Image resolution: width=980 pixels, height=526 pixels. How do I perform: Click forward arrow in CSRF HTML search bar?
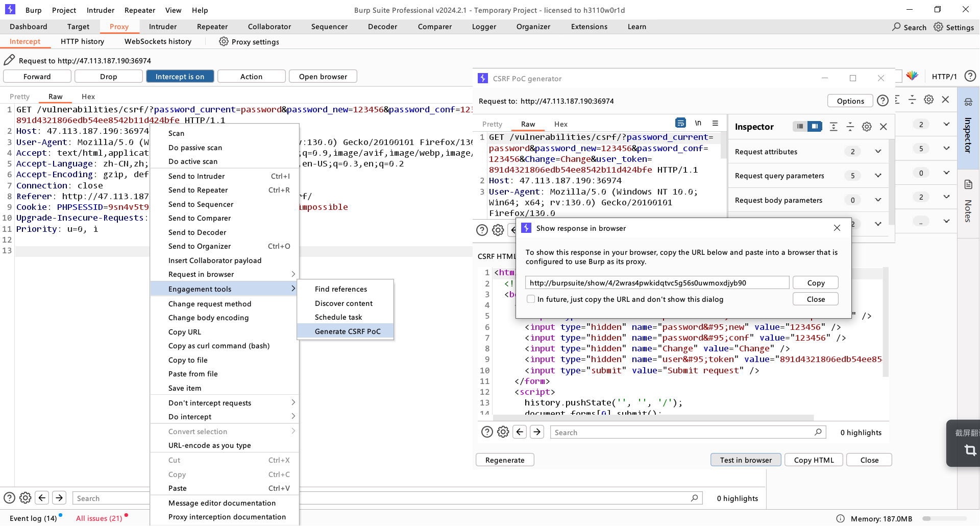(x=537, y=432)
